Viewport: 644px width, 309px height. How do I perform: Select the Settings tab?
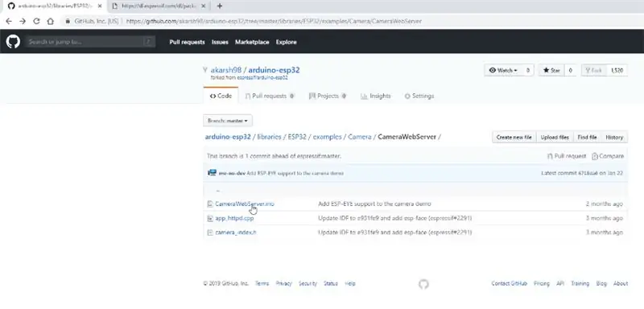[x=419, y=96]
